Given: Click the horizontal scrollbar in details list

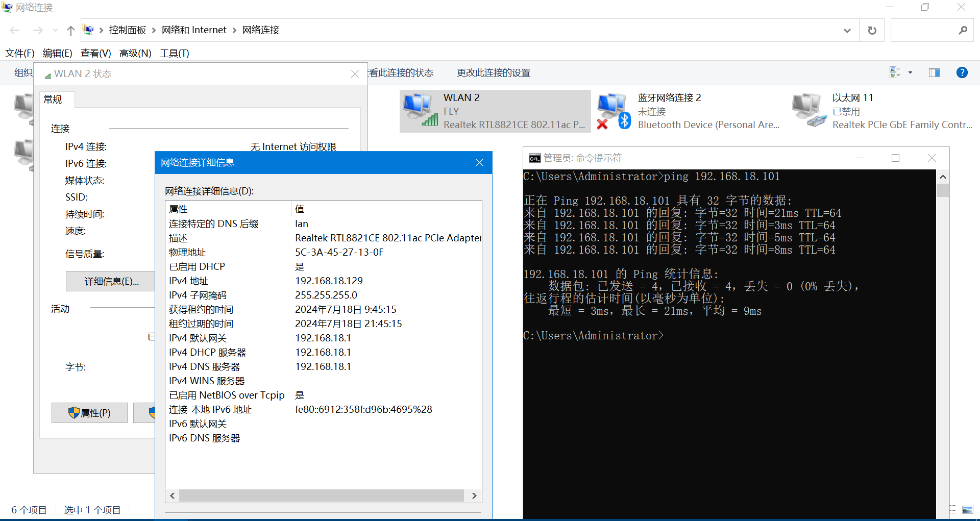Looking at the screenshot, I should click(321, 495).
